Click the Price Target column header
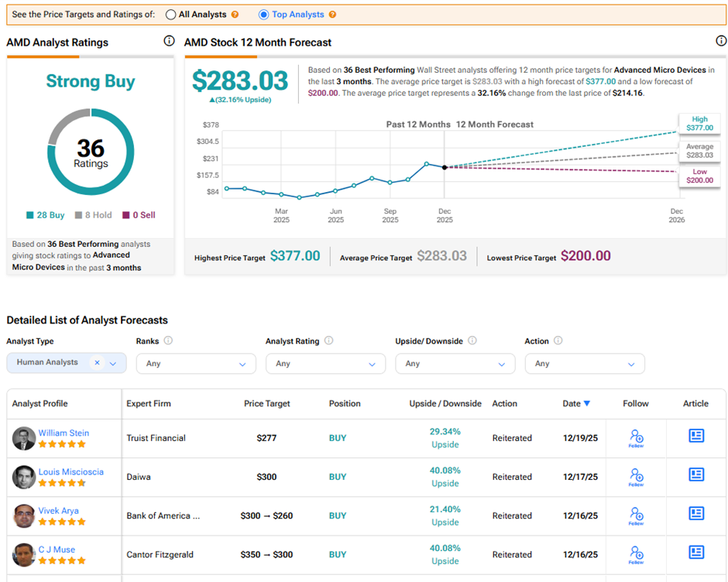Image resolution: width=728 pixels, height=582 pixels. pos(266,403)
